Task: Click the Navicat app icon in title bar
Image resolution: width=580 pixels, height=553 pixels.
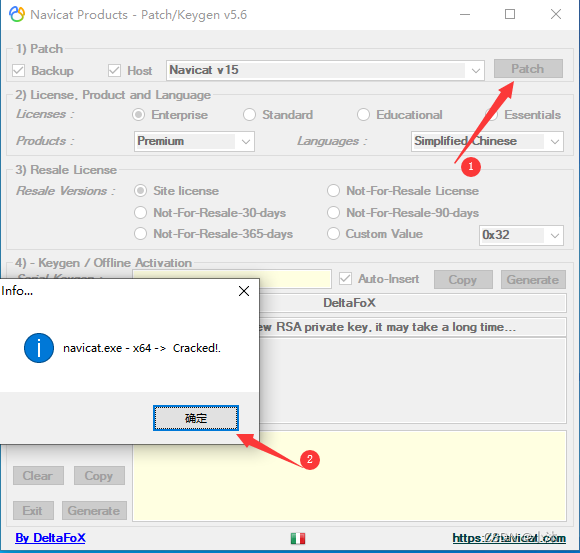Action: [x=17, y=14]
